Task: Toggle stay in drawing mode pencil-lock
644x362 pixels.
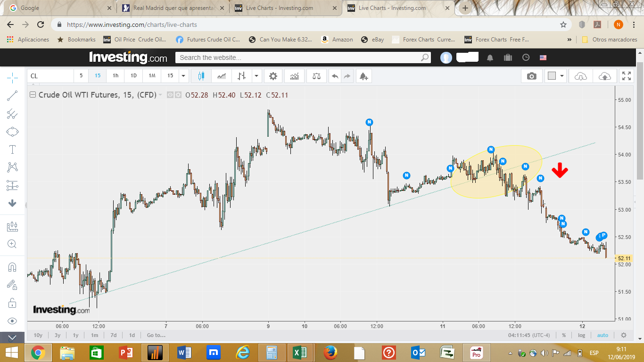Action: [x=12, y=284]
